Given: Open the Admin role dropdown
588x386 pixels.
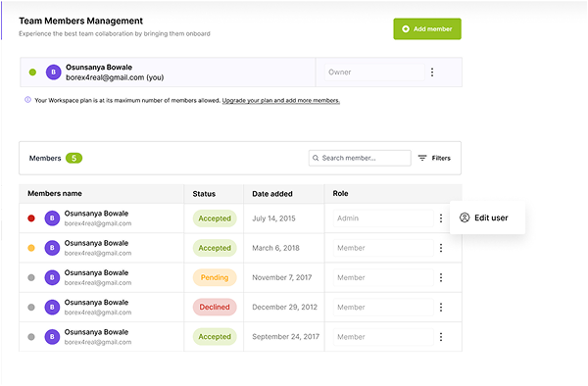Looking at the screenshot, I should [x=383, y=218].
